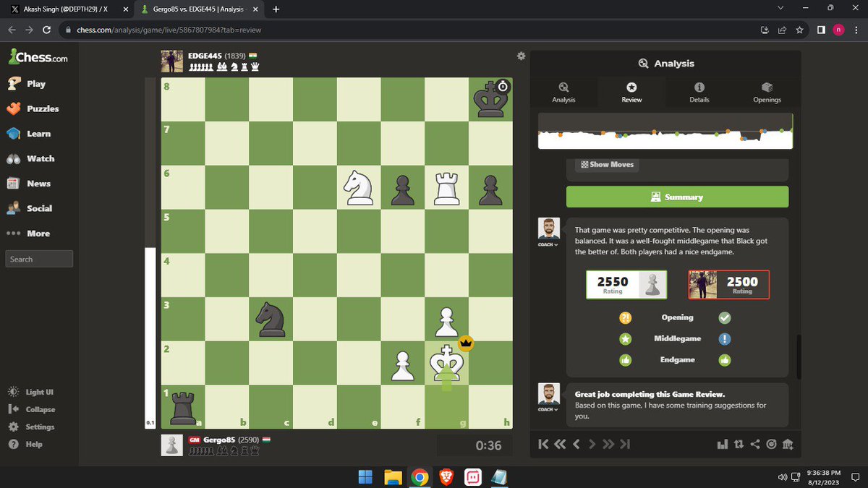Jump to the last move
The height and width of the screenshot is (488, 868).
(x=626, y=444)
